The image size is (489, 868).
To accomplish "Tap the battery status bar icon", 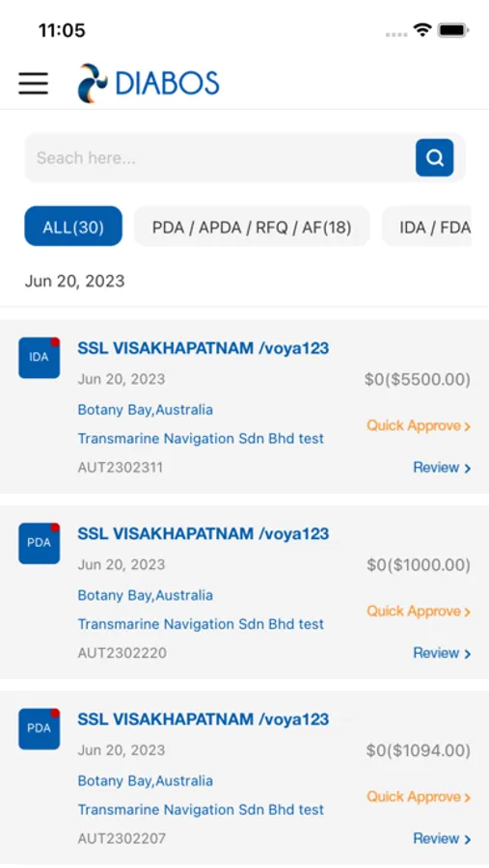I will click(x=453, y=31).
